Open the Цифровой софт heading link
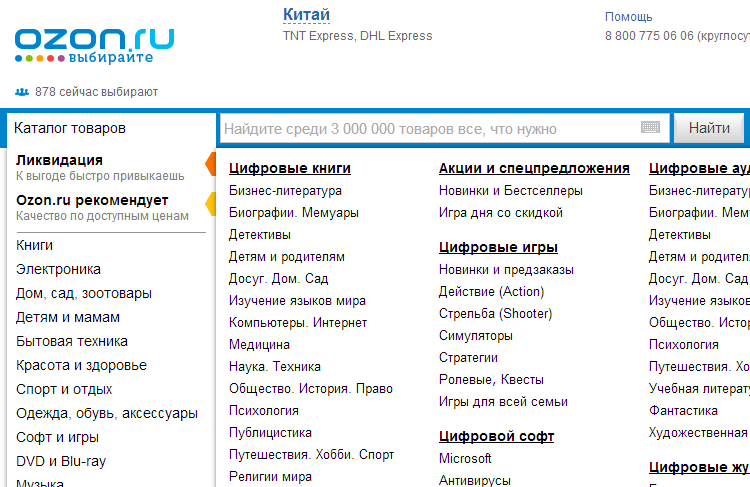This screenshot has height=487, width=750. point(496,436)
